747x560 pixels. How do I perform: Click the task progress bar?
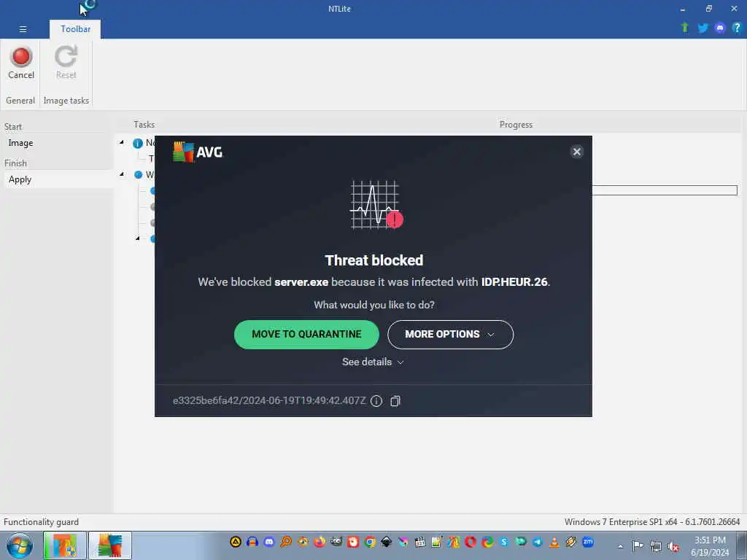665,190
